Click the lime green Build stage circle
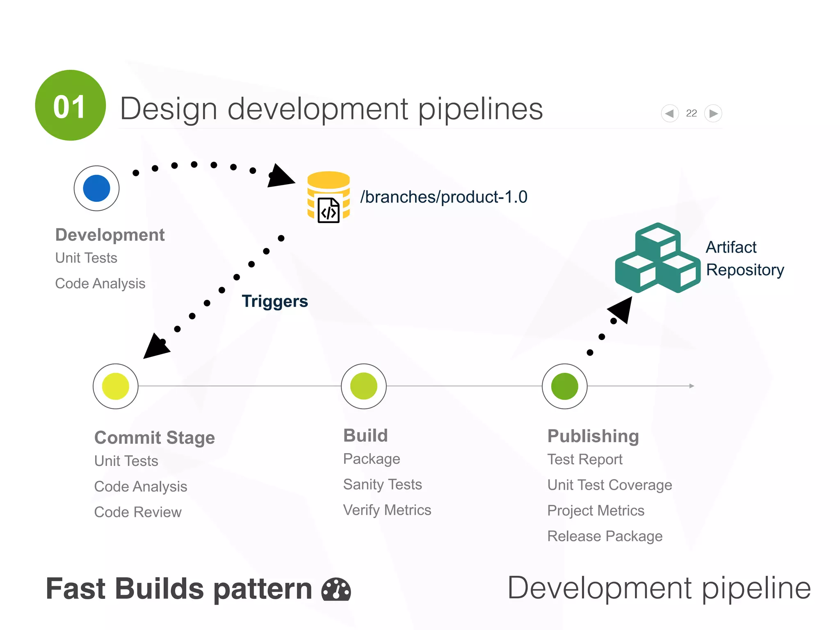This screenshot has height=630, width=840. click(x=364, y=386)
